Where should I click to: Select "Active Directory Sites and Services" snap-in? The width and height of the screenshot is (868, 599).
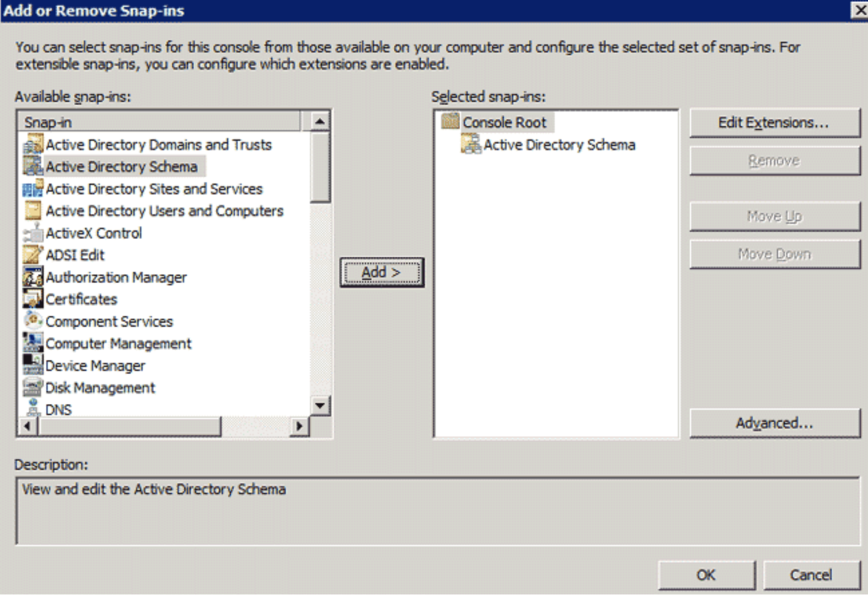coord(154,189)
